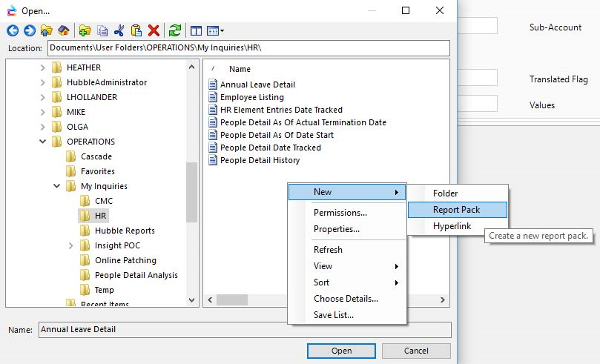600x364 pixels.
Task: Expand the HEATHER folder node
Action: [x=43, y=67]
